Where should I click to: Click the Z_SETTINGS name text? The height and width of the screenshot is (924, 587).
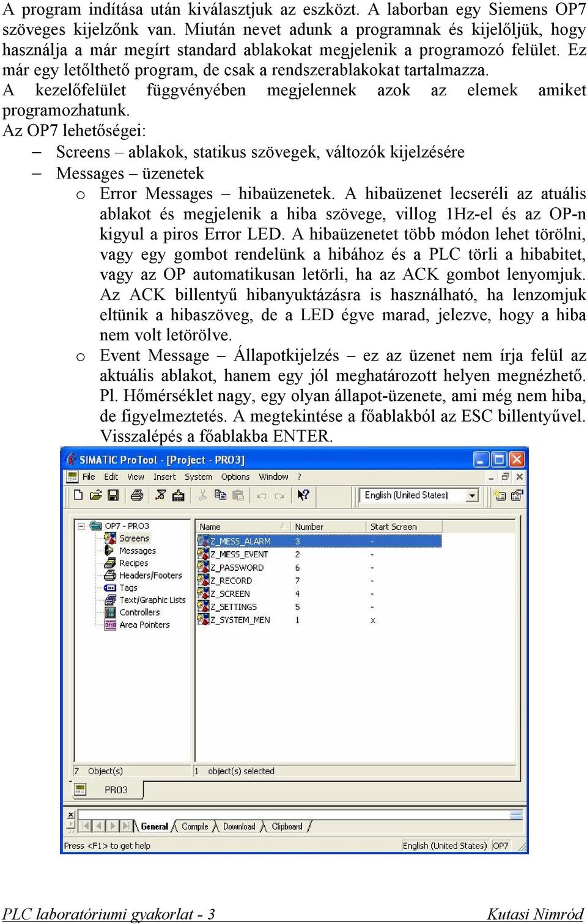(234, 607)
